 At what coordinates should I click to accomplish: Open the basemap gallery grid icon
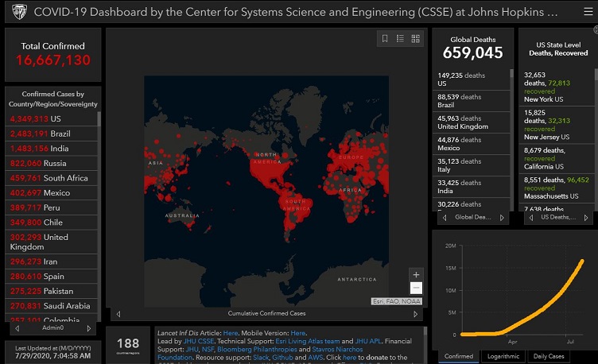click(415, 38)
